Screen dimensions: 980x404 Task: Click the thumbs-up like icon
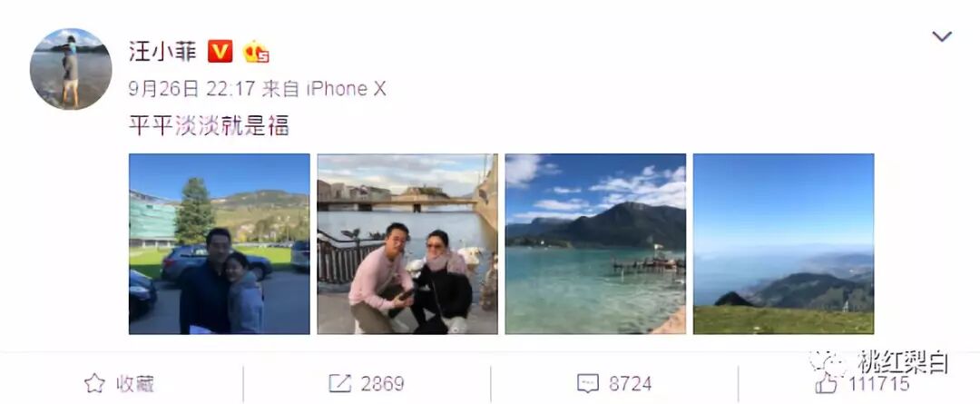(826, 383)
